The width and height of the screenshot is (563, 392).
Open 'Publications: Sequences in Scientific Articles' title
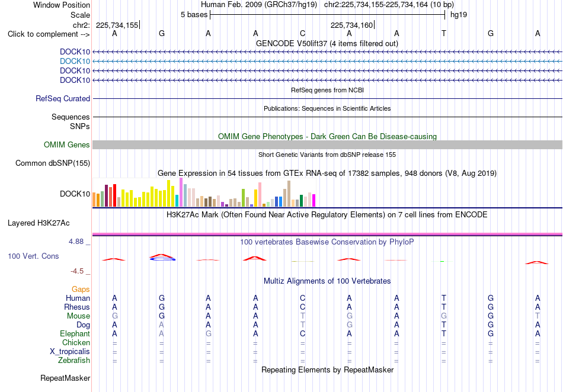click(x=327, y=108)
